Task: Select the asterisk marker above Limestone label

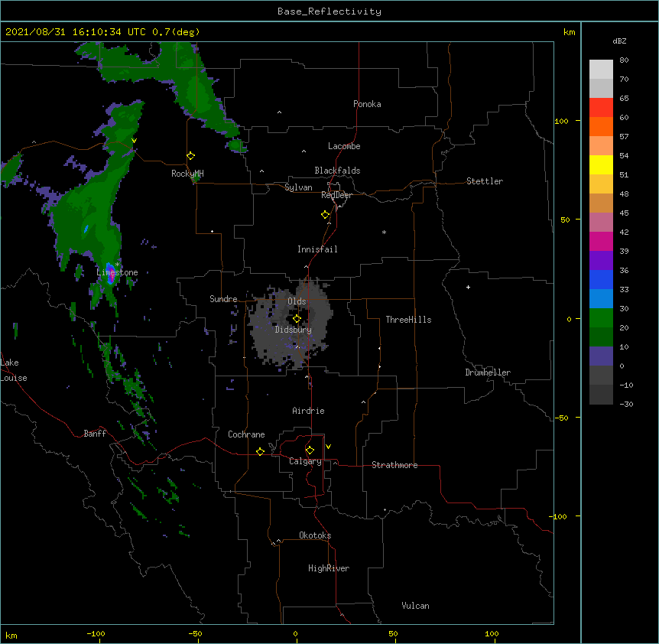Action: click(117, 265)
